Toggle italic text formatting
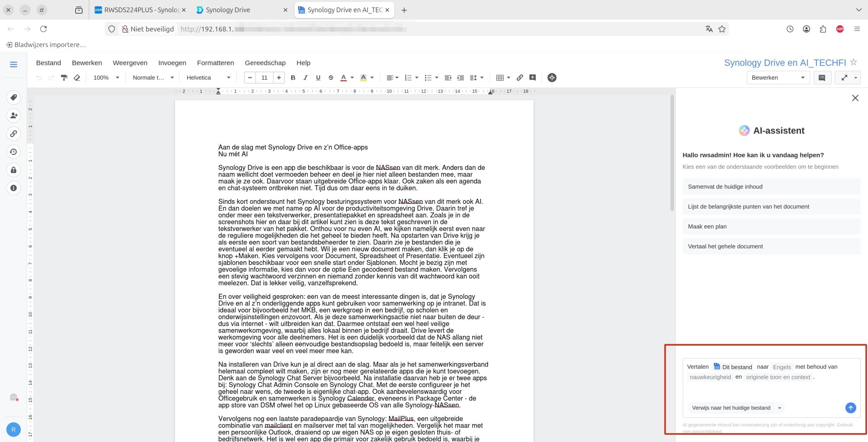The height and width of the screenshot is (442, 868). tap(305, 78)
